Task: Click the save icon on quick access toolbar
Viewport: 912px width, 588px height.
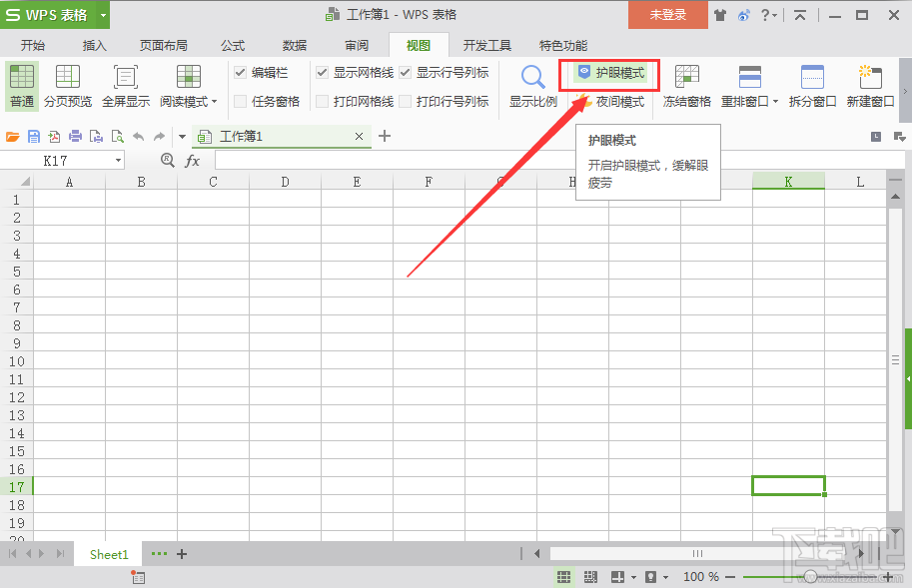Action: tap(35, 135)
